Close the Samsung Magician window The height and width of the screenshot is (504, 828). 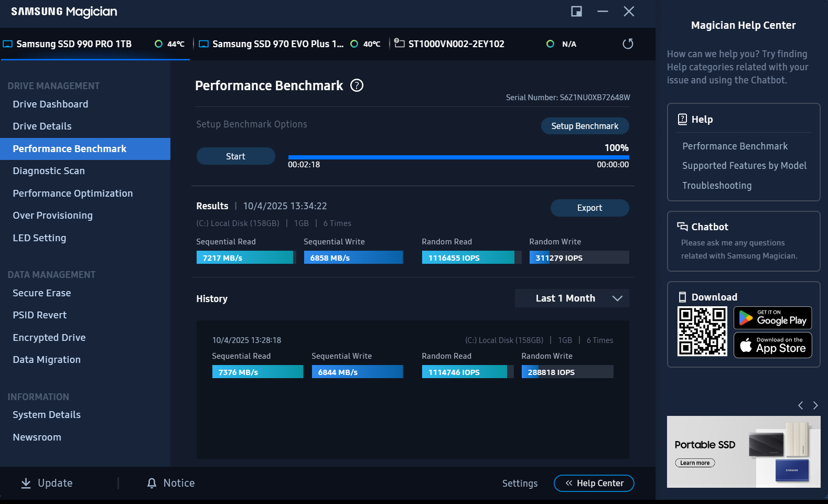(629, 12)
